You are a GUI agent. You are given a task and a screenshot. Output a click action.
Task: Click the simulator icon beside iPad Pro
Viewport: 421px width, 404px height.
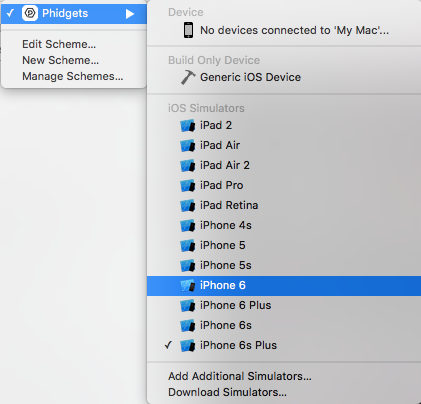(188, 186)
